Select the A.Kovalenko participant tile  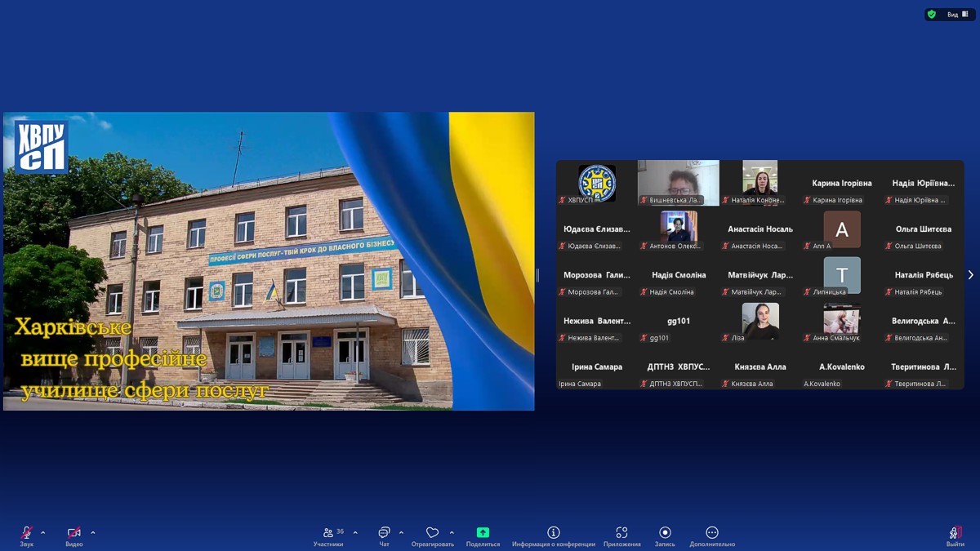click(842, 367)
